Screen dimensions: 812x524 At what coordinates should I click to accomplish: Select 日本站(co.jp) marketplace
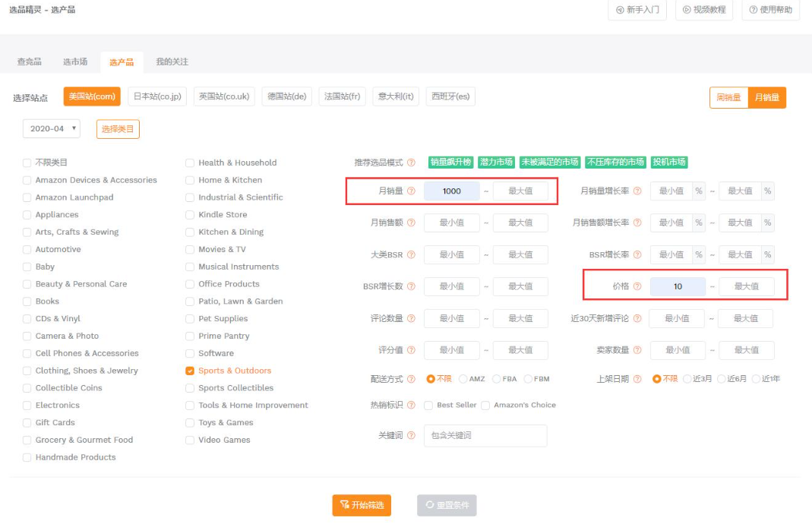[x=156, y=96]
